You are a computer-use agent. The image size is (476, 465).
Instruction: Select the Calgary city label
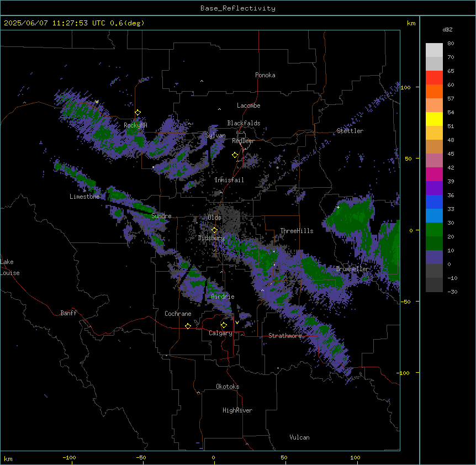point(220,333)
